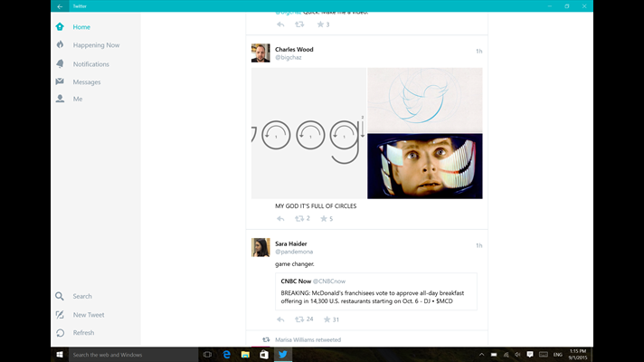The image size is (644, 362).
Task: Click the 1h timestamp on Sara Haider's tweet
Action: (478, 246)
